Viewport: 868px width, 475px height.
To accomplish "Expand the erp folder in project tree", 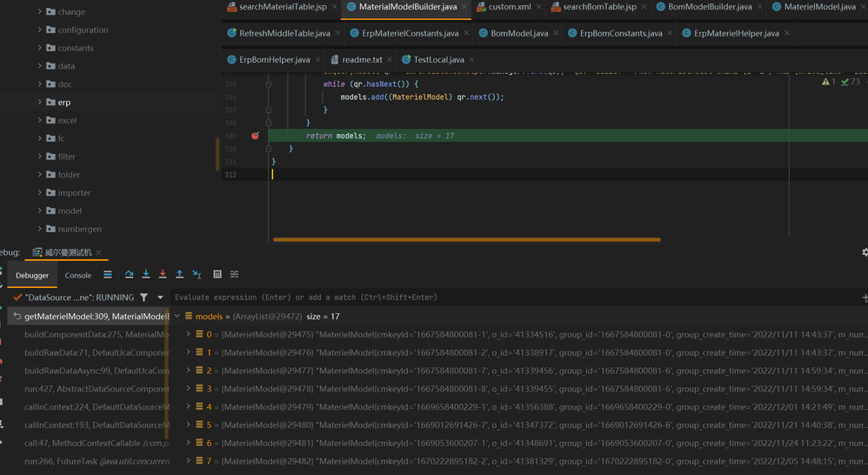I will point(40,102).
